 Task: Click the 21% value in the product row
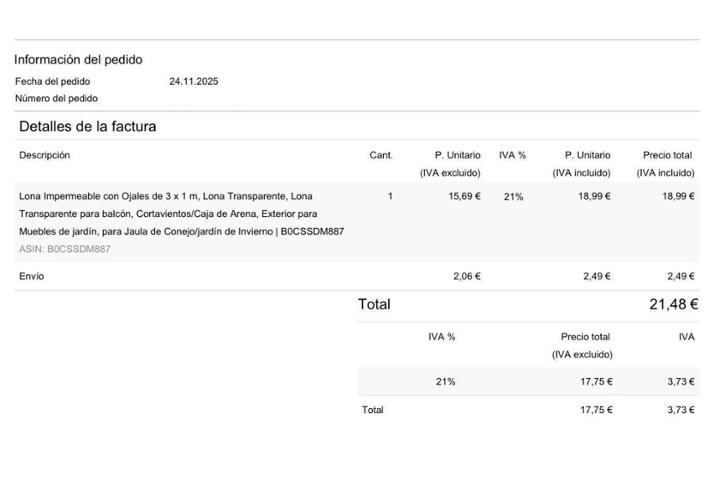click(x=513, y=196)
